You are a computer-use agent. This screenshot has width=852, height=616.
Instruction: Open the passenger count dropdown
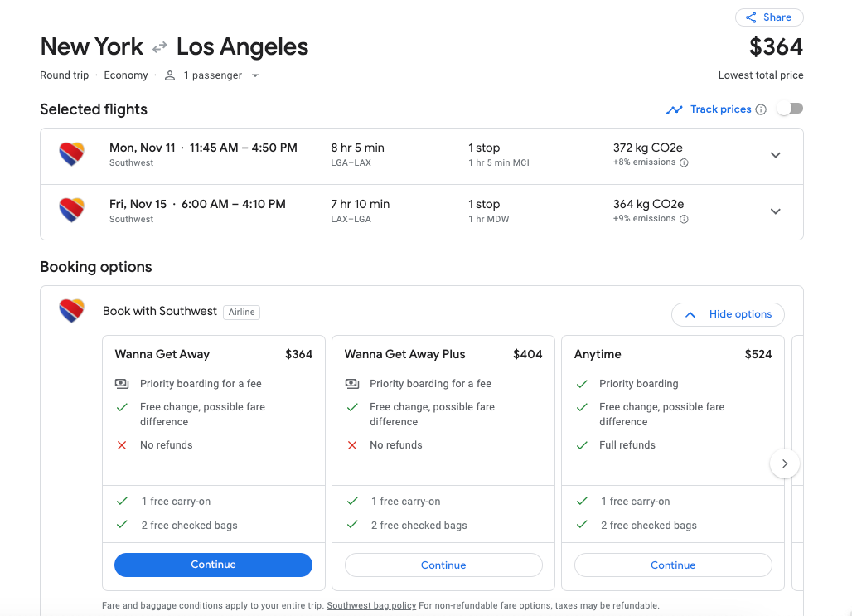click(x=255, y=75)
